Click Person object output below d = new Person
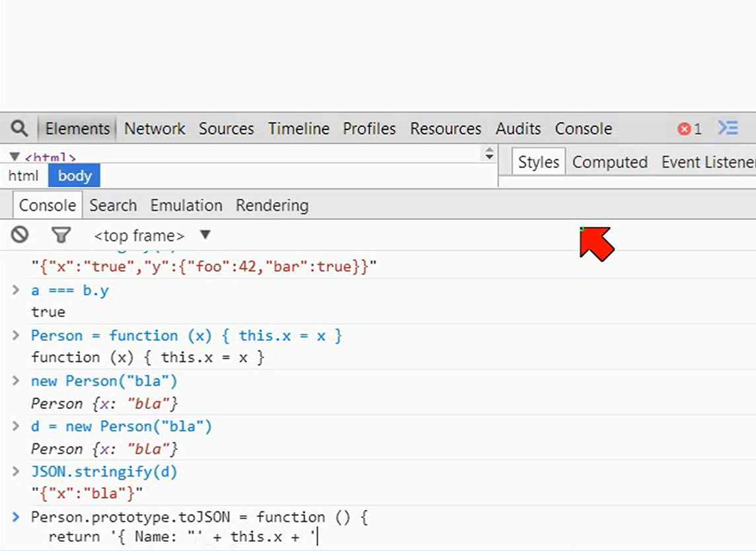The image size is (756, 551). pyautogui.click(x=104, y=449)
